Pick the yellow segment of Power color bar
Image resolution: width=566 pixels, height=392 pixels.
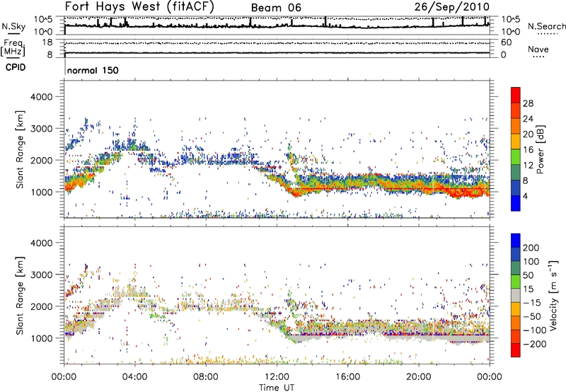tap(516, 142)
